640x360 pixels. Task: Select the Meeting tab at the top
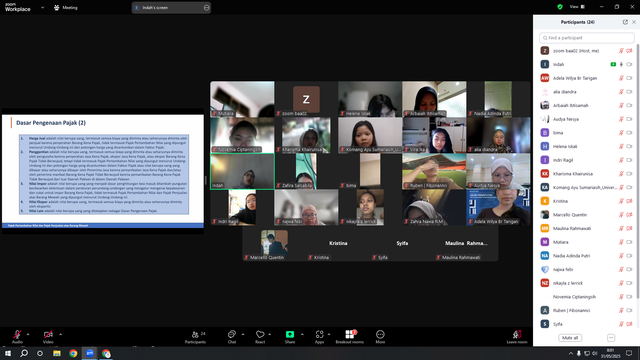pos(66,7)
